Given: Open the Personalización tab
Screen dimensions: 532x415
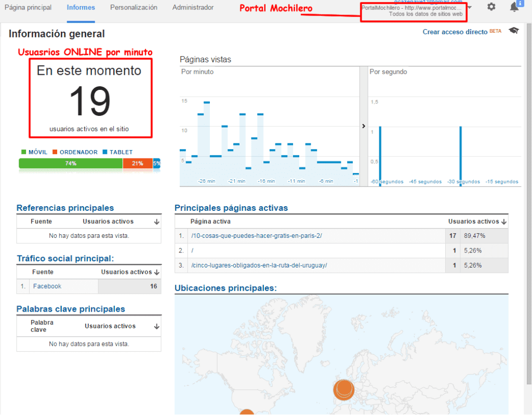Looking at the screenshot, I should click(134, 8).
